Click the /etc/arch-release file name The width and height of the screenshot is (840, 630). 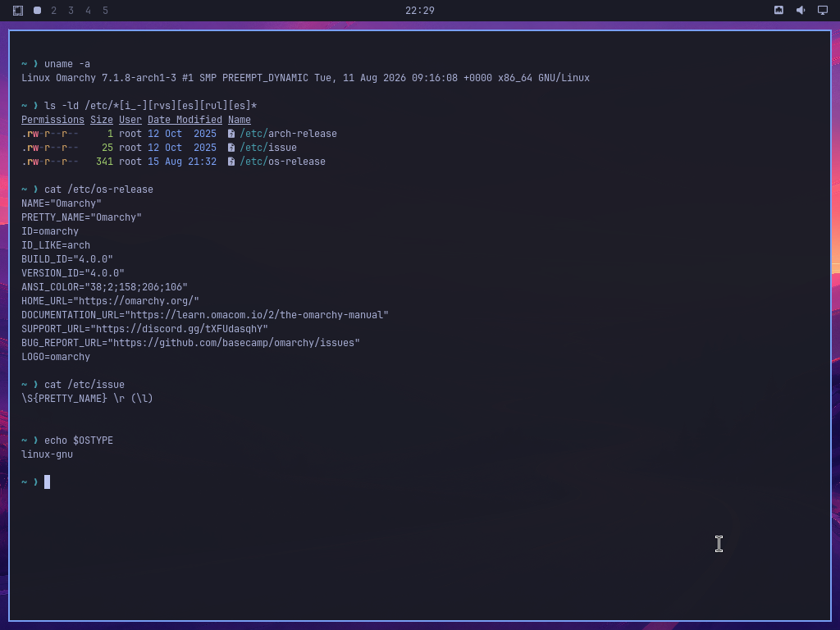288,134
